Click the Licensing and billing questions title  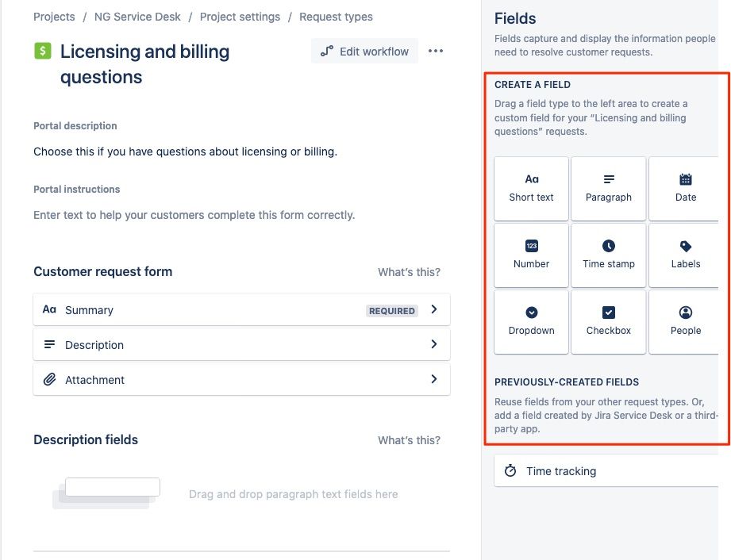coord(145,64)
